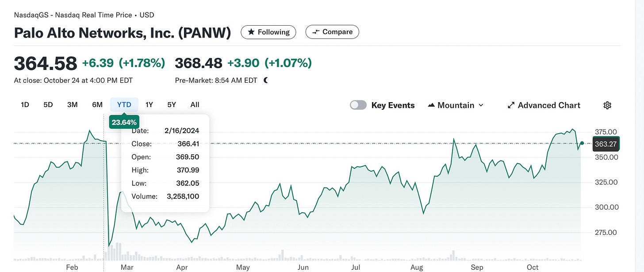Click the May label on x-axis
644x272 pixels.
click(243, 267)
